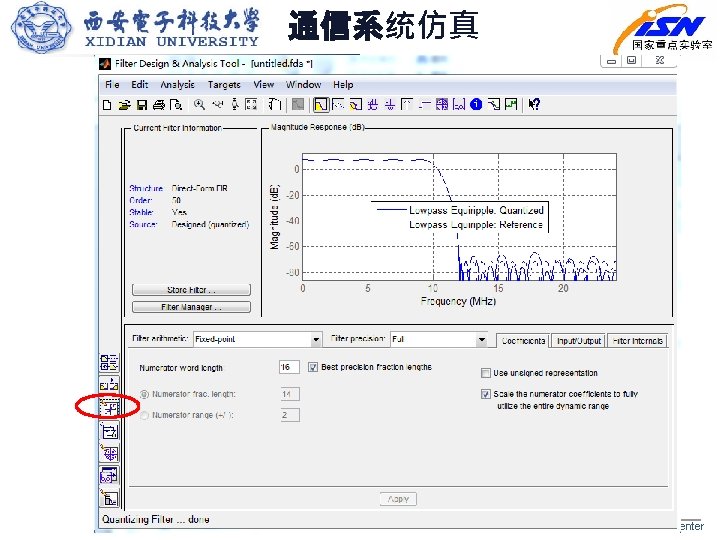
Task: Toggle Scale the numerator coefficients checkbox
Action: (x=485, y=394)
